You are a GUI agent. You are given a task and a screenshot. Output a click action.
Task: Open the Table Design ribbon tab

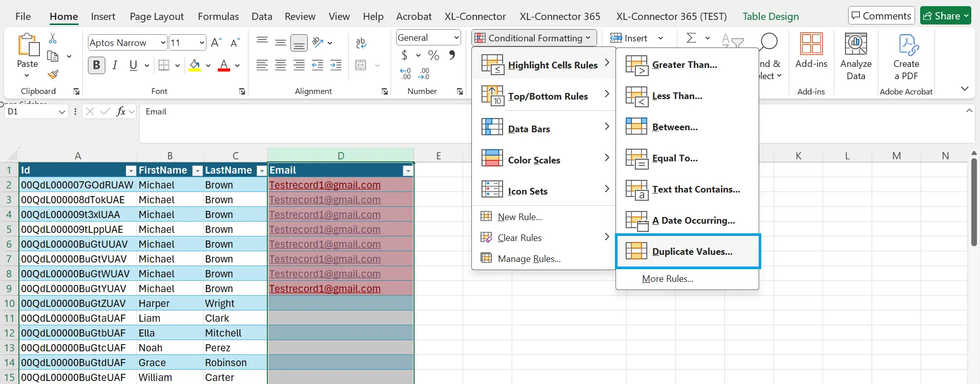(x=770, y=16)
